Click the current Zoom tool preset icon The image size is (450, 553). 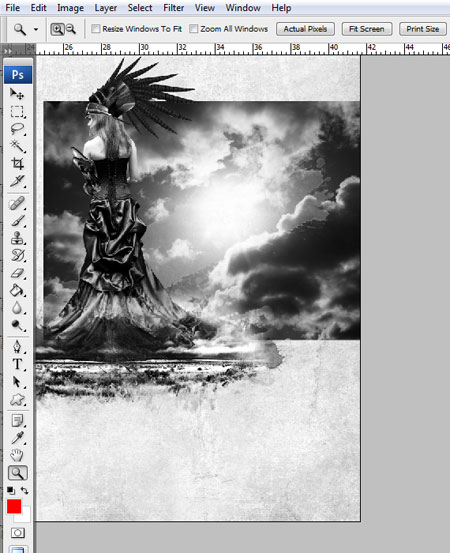[20, 29]
